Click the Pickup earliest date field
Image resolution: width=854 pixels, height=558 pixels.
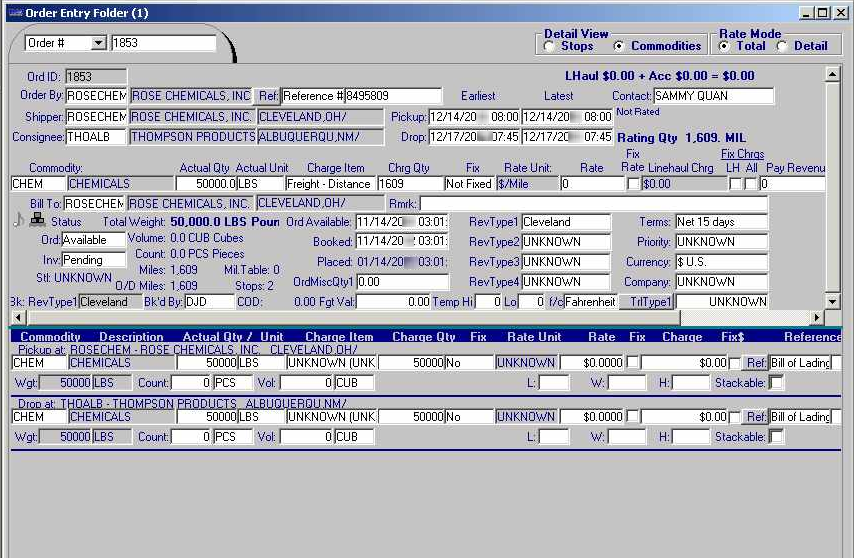(474, 117)
